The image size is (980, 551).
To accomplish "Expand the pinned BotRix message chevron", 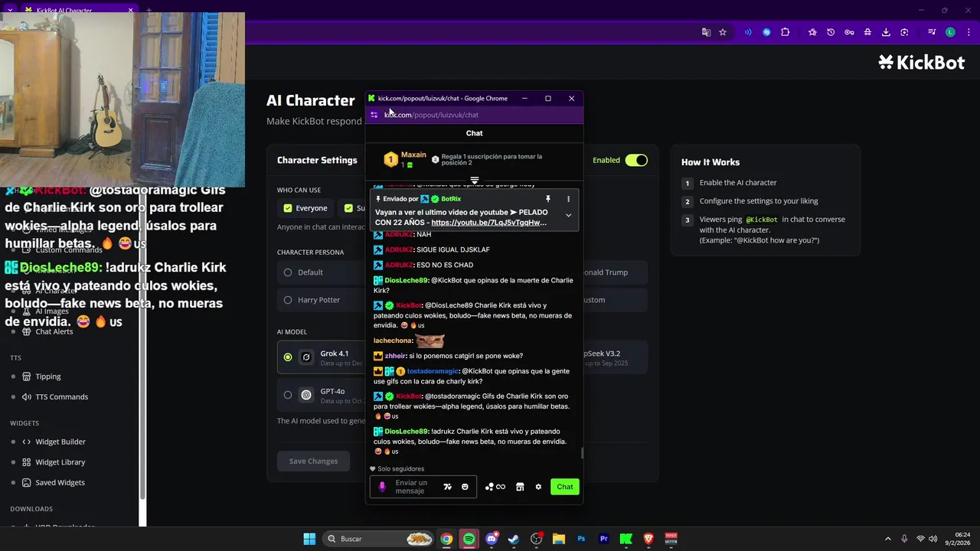I will [x=568, y=216].
